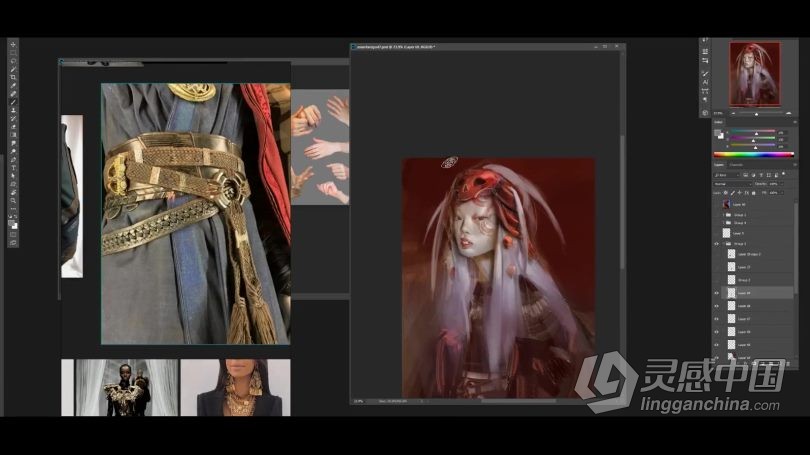Select the Lasso tool
Viewport: 810px width, 455px height.
13,61
